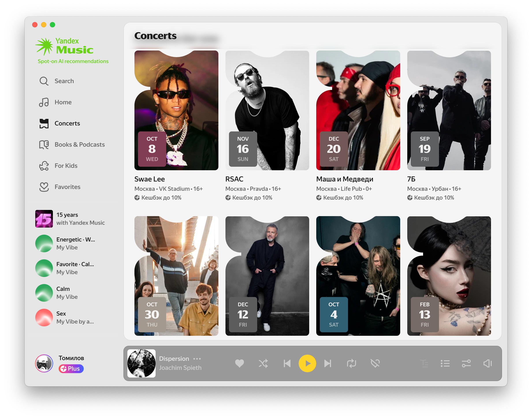The image size is (532, 419).
Task: Open artist Joachim Spieth link
Action: pyautogui.click(x=180, y=368)
